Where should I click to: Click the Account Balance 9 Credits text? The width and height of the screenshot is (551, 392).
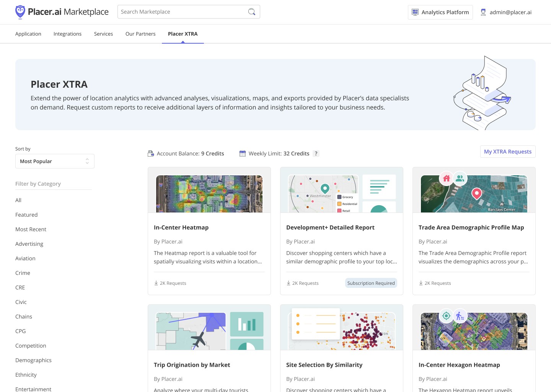click(190, 154)
